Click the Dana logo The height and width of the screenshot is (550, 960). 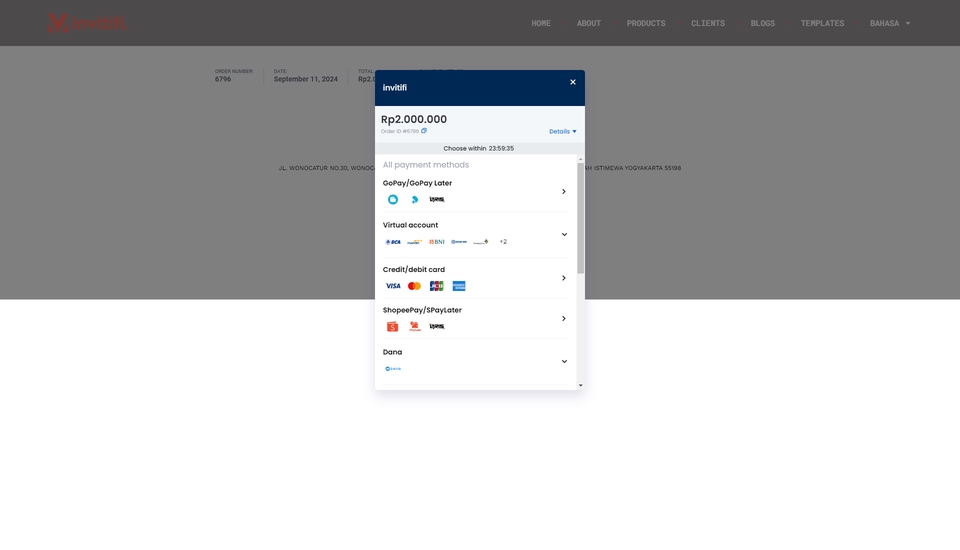click(x=392, y=369)
